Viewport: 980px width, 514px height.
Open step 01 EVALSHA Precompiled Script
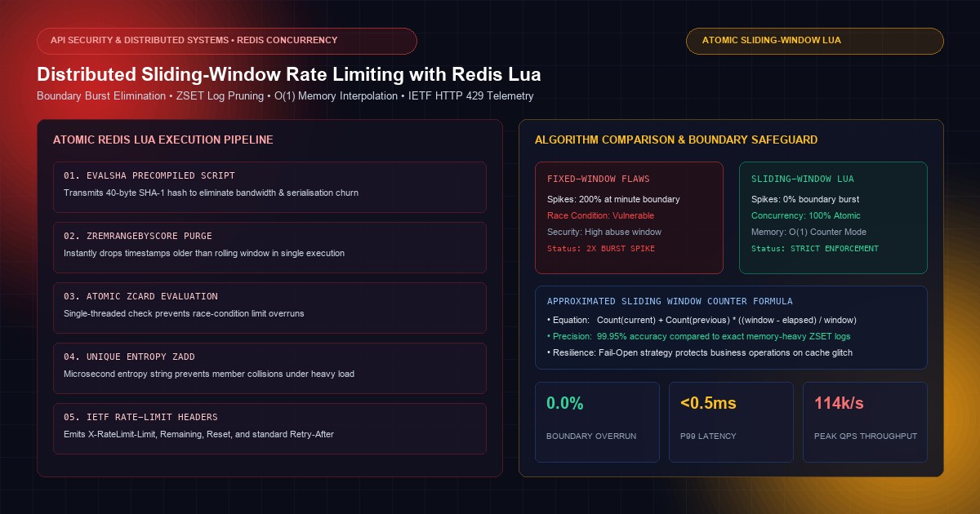pos(269,187)
